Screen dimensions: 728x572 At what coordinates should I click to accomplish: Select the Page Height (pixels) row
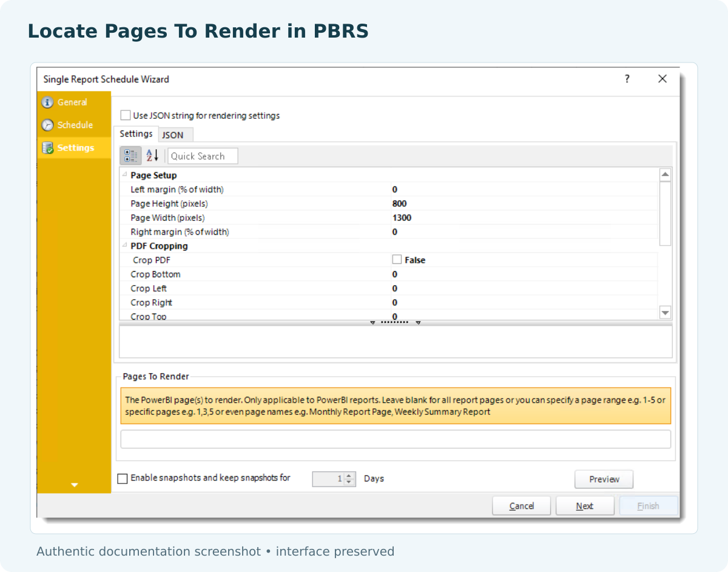389,204
